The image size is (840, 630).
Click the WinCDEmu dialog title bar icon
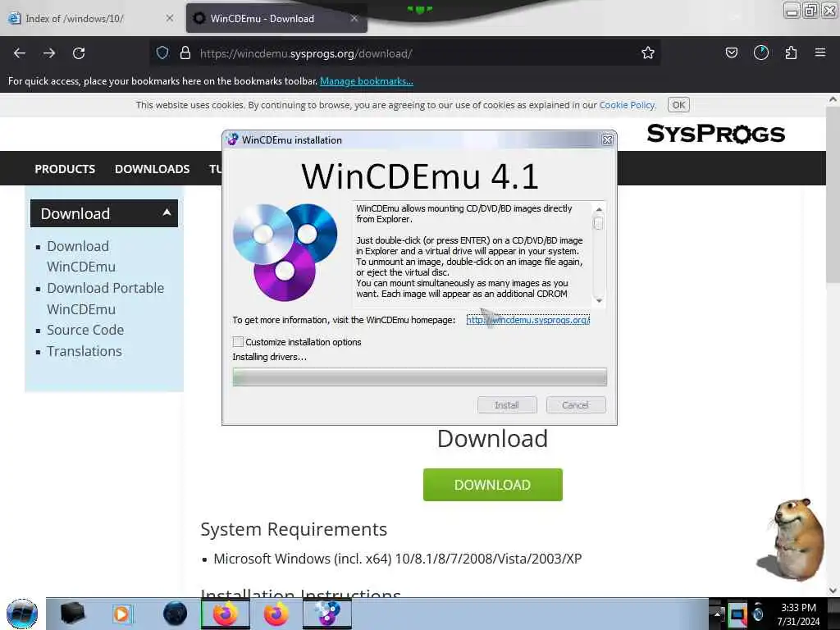click(232, 139)
